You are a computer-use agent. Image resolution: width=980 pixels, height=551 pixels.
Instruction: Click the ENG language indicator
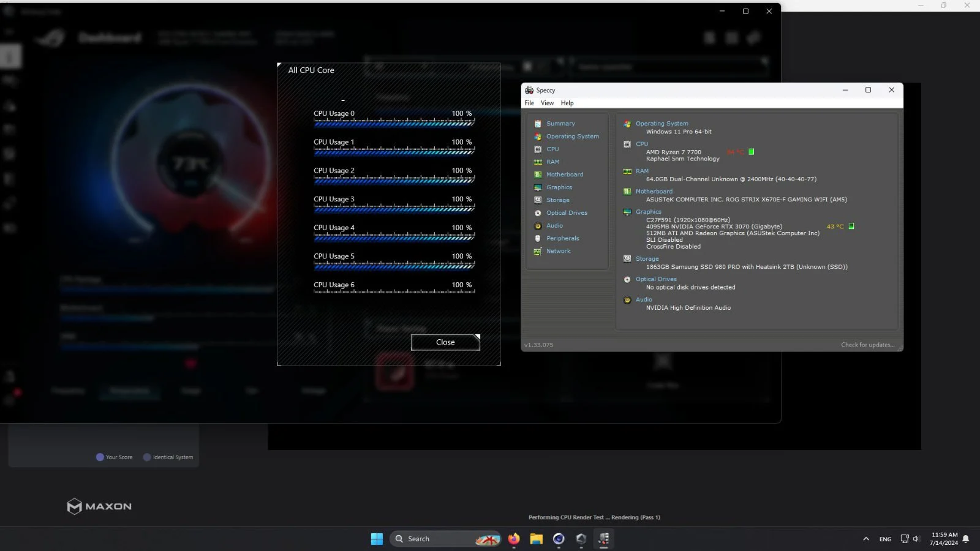(885, 539)
